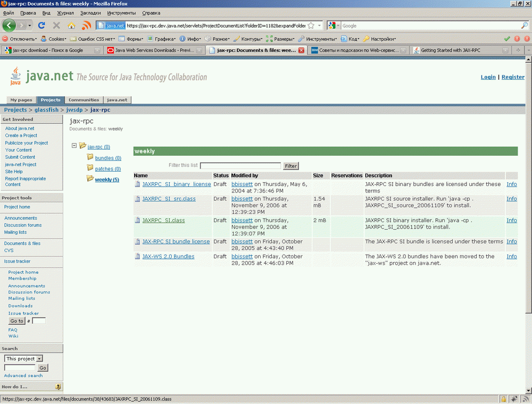Viewport: 532px width, 404px height.
Task: Open the Advanced search link
Action: (23, 375)
